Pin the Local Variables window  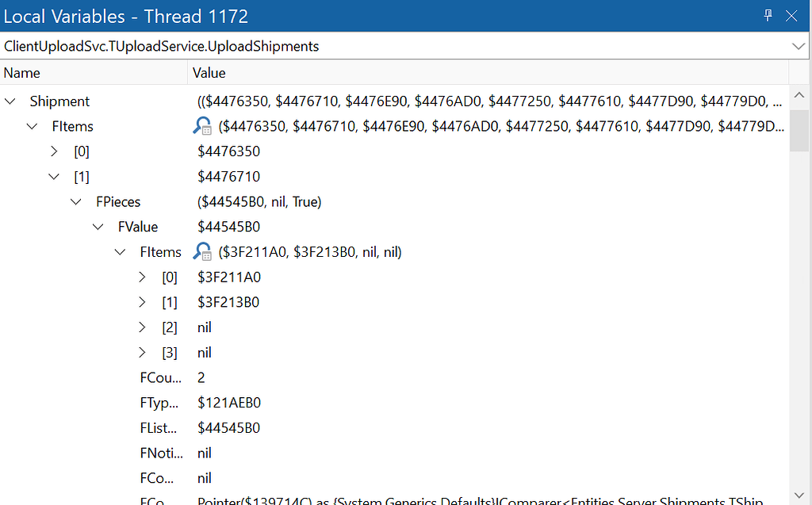coord(768,15)
